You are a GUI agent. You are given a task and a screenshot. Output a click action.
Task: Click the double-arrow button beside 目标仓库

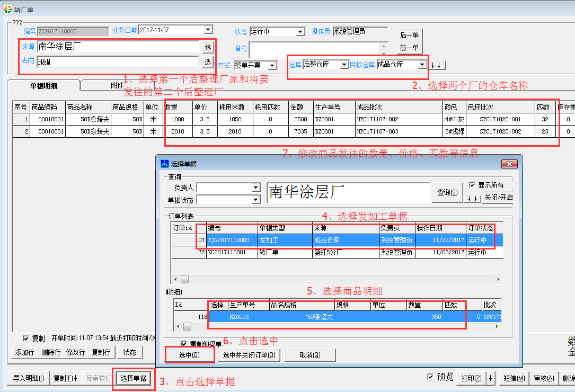(436, 65)
